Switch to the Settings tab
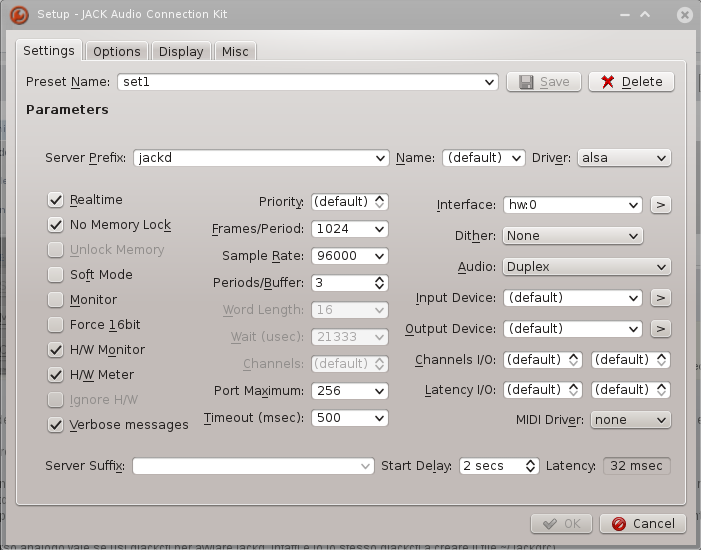701x550 pixels. (x=49, y=51)
